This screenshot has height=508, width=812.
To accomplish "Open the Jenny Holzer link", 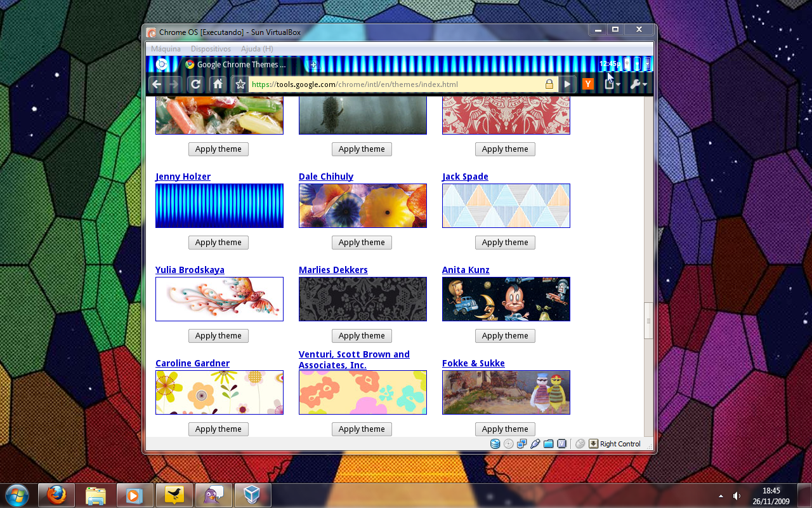I will (x=183, y=177).
